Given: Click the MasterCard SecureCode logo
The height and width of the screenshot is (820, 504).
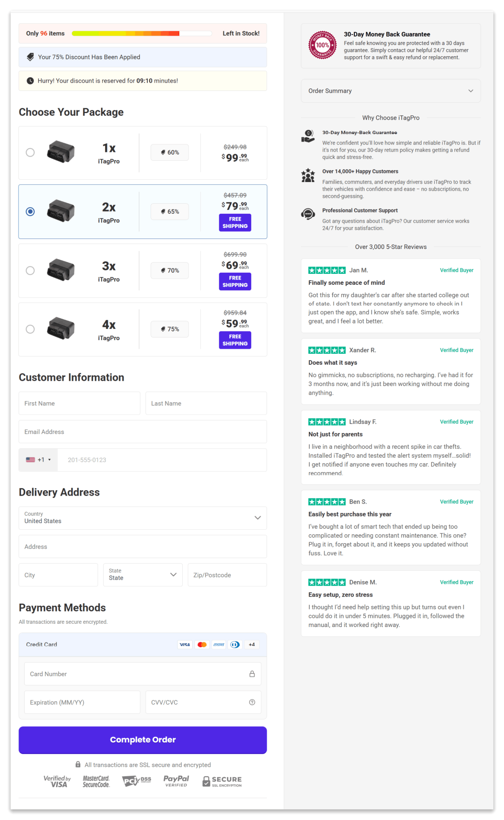Looking at the screenshot, I should (96, 781).
